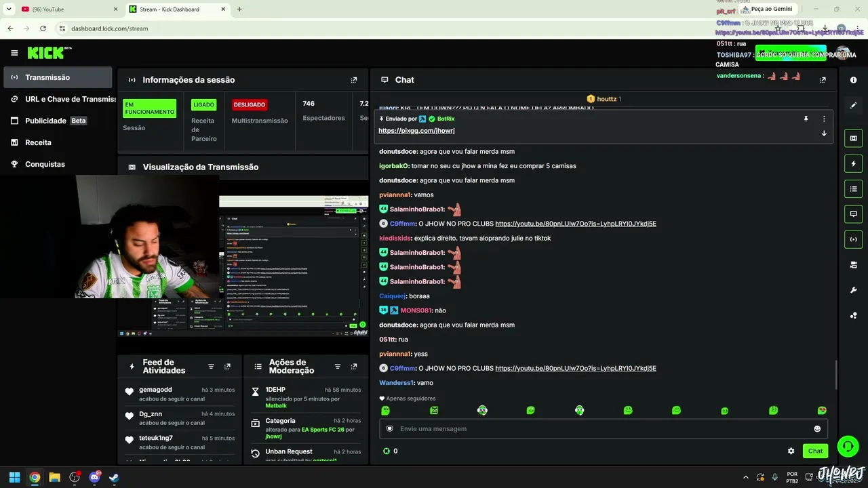
Task: Click the pencil edit icon in right sidebar
Action: click(853, 105)
